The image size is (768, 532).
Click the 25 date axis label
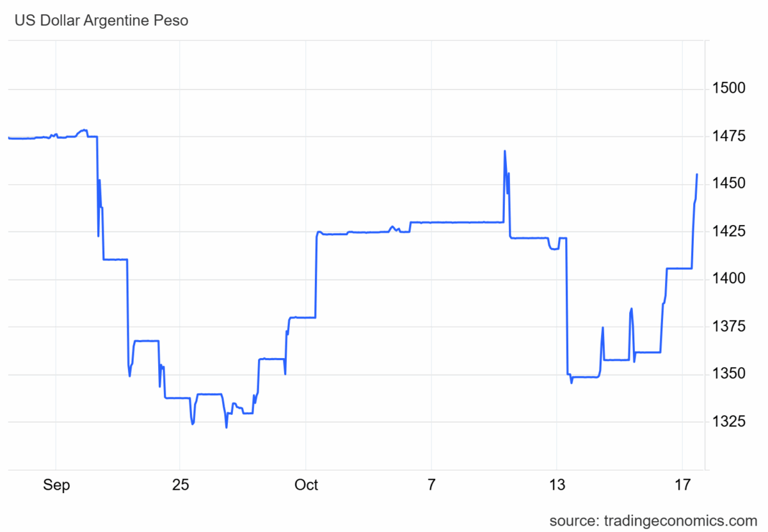pos(180,485)
